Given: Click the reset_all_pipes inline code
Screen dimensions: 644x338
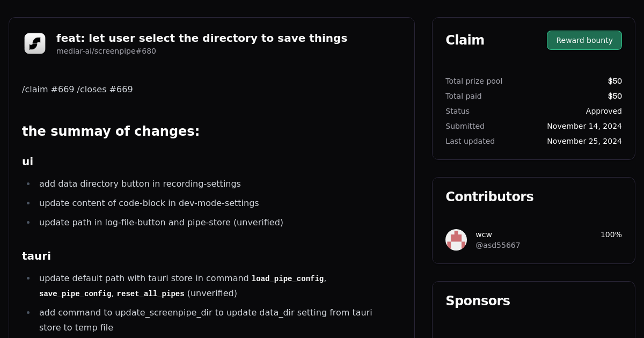Looking at the screenshot, I should pyautogui.click(x=150, y=293).
